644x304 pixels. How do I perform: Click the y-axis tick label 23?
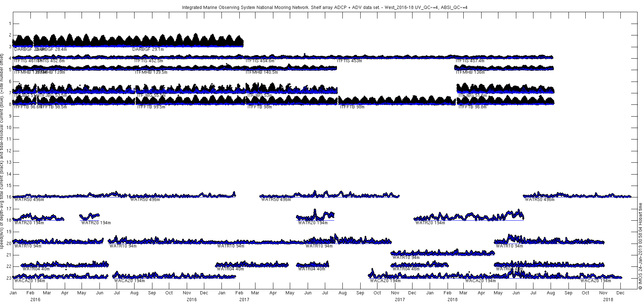[9, 278]
